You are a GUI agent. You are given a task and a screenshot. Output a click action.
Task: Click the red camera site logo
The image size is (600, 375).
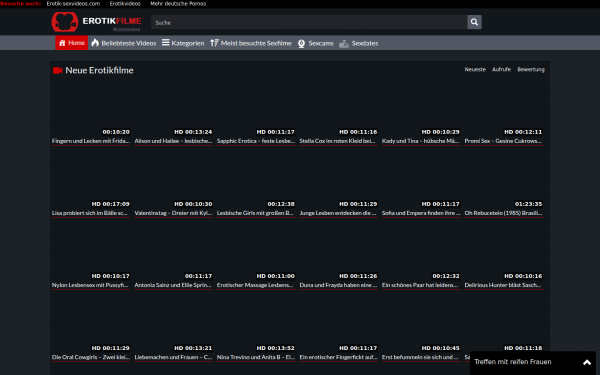[65, 22]
